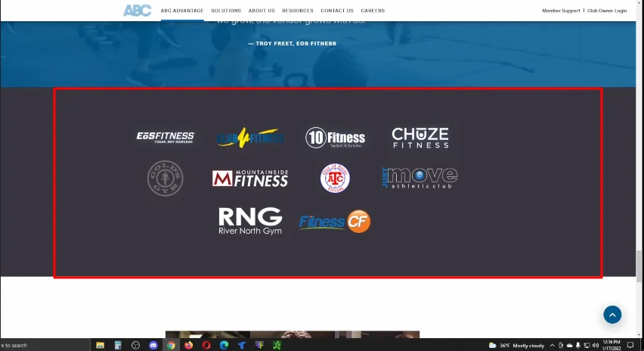The width and height of the screenshot is (644, 351).
Task: Open the network tray icon
Action: click(x=587, y=345)
